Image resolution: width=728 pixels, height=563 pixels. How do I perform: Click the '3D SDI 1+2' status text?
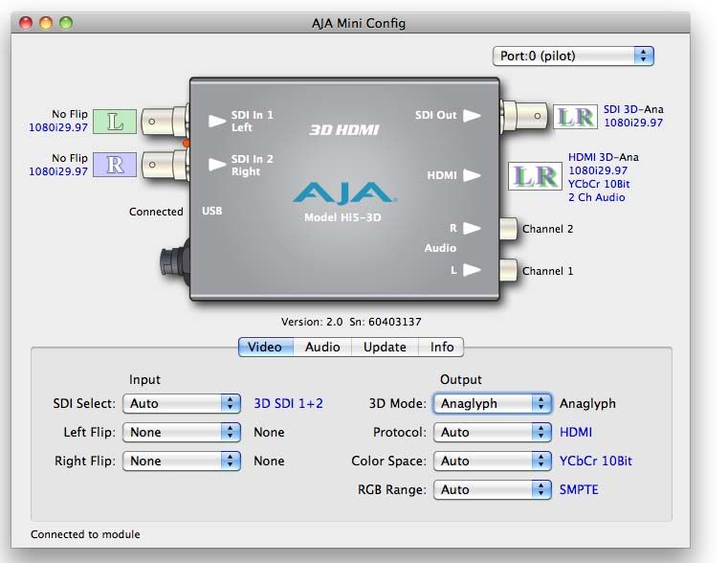[x=288, y=403]
